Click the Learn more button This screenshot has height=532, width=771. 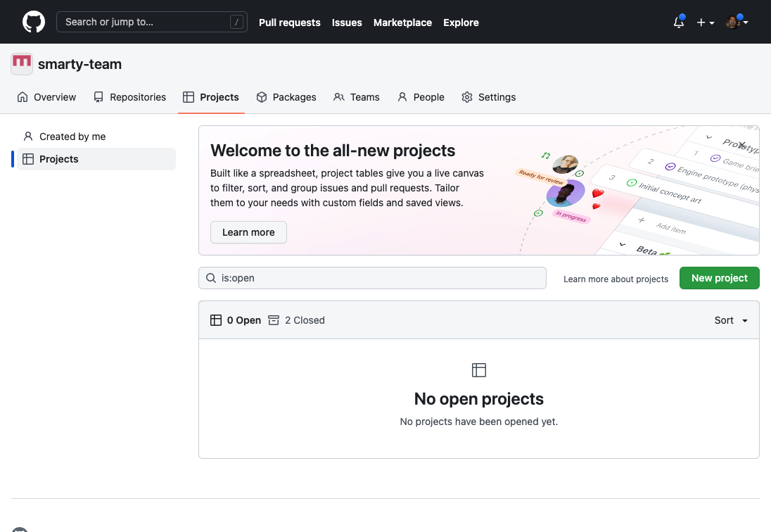click(248, 232)
